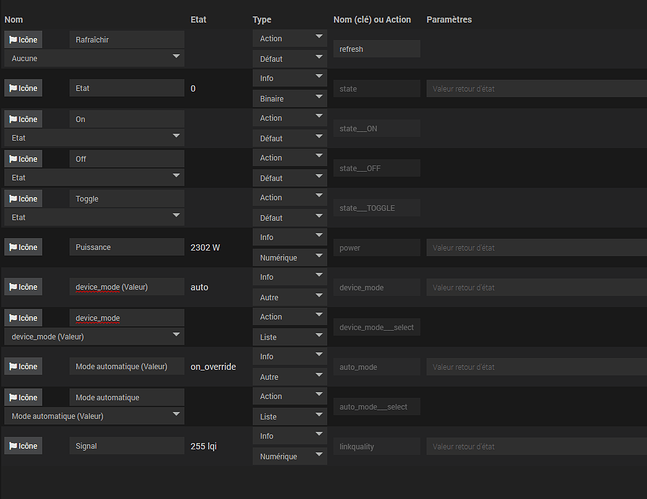Edit the refresh action key field
This screenshot has height=499, width=647.
click(376, 49)
